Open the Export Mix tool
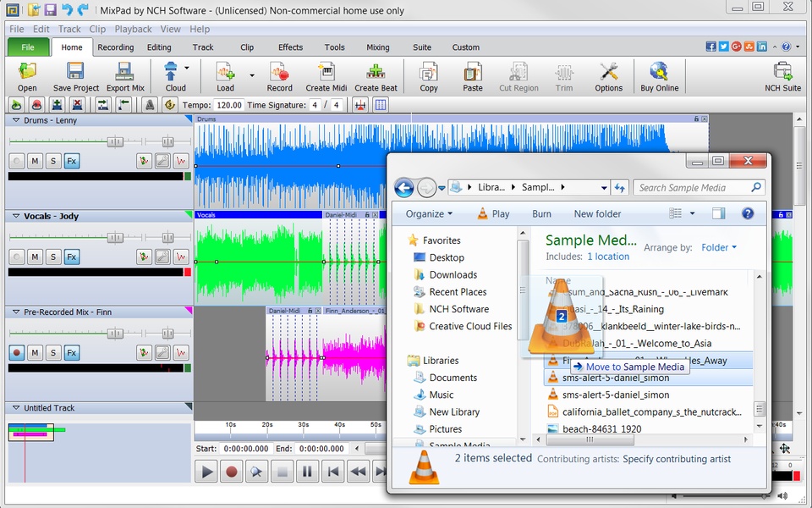Viewport: 812px width, 508px height. pos(125,76)
